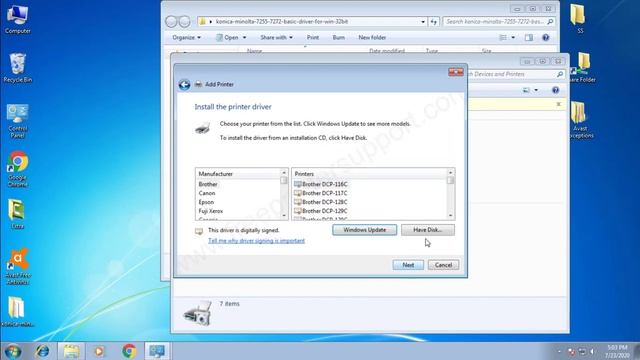The height and width of the screenshot is (360, 640).
Task: Open Computer desktop icon
Action: point(17,19)
